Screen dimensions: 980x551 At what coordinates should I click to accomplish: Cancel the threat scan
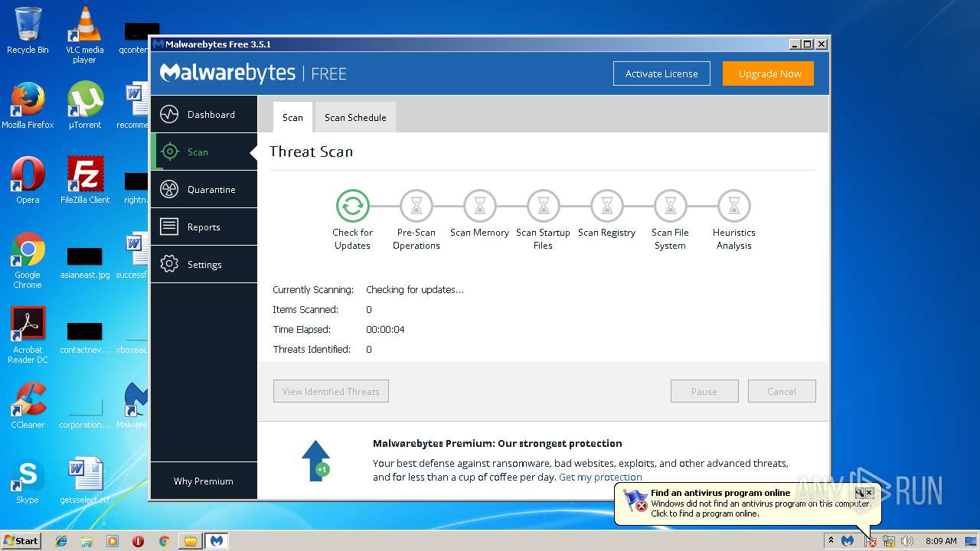click(782, 391)
